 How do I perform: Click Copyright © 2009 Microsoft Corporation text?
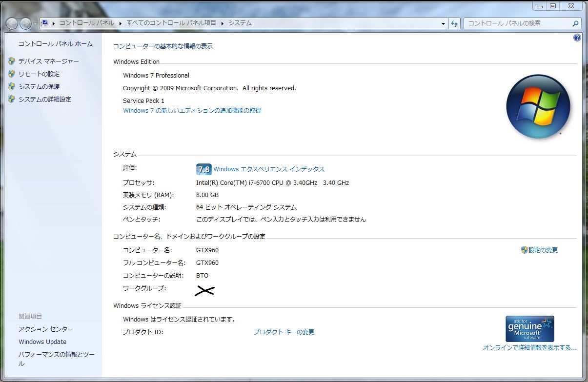point(209,88)
